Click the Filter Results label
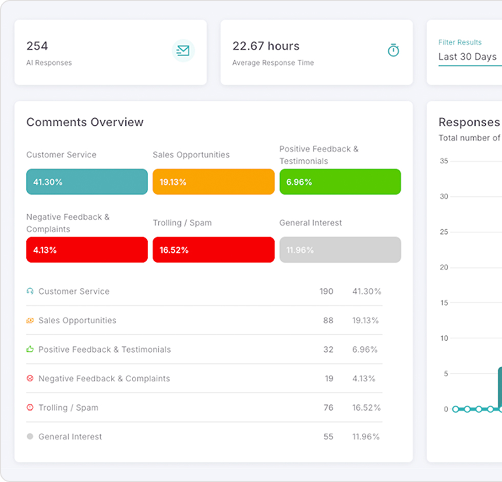 (x=460, y=42)
